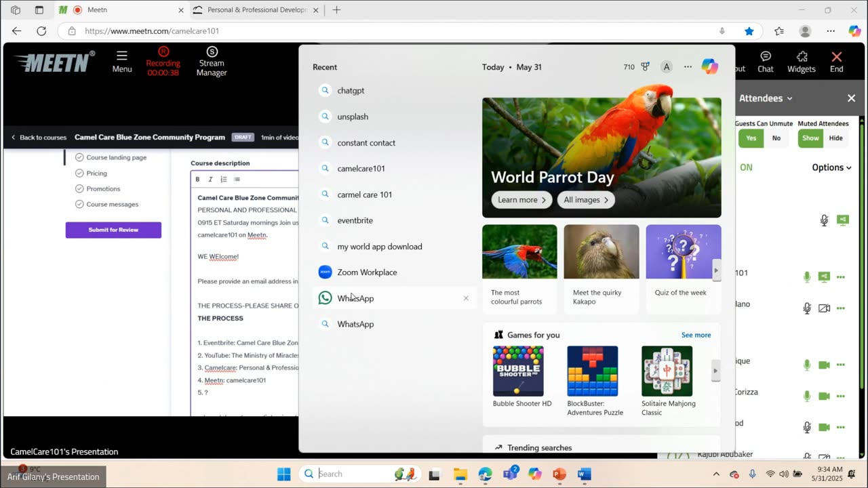Open Windows Start menu
The height and width of the screenshot is (488, 868).
(284, 474)
